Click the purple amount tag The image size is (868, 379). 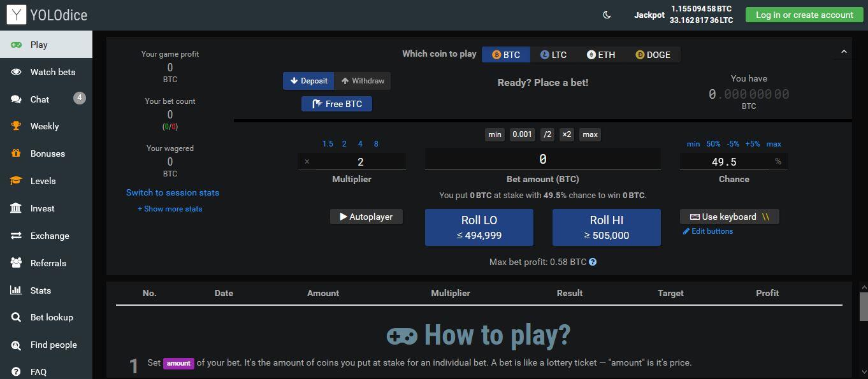178,363
